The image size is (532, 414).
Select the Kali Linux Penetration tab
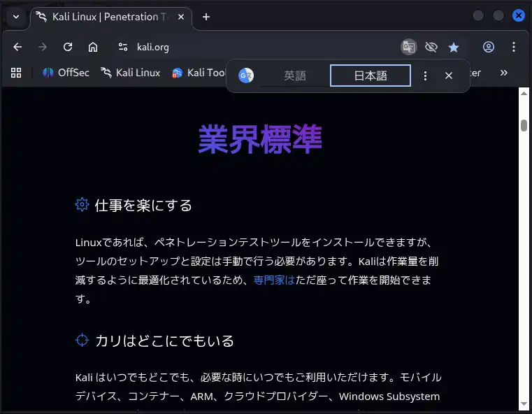[110, 17]
